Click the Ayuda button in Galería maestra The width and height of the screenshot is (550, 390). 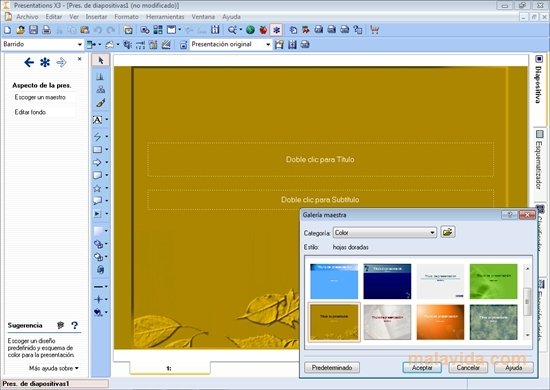click(514, 368)
